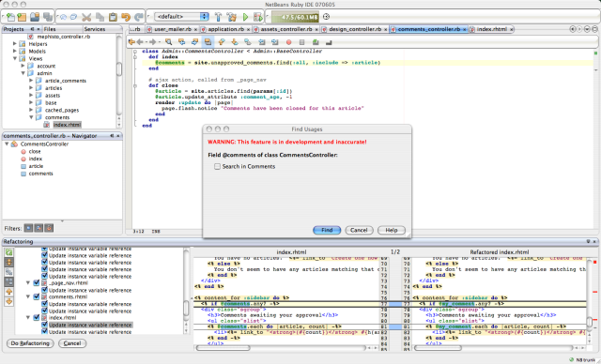The height and width of the screenshot is (364, 601).
Task: Click the Do Refactoring button
Action: (x=30, y=343)
